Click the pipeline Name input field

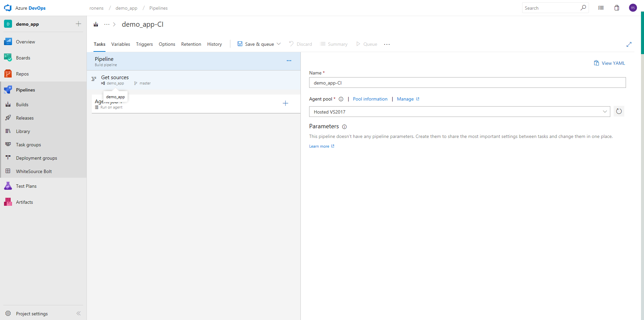pos(467,83)
